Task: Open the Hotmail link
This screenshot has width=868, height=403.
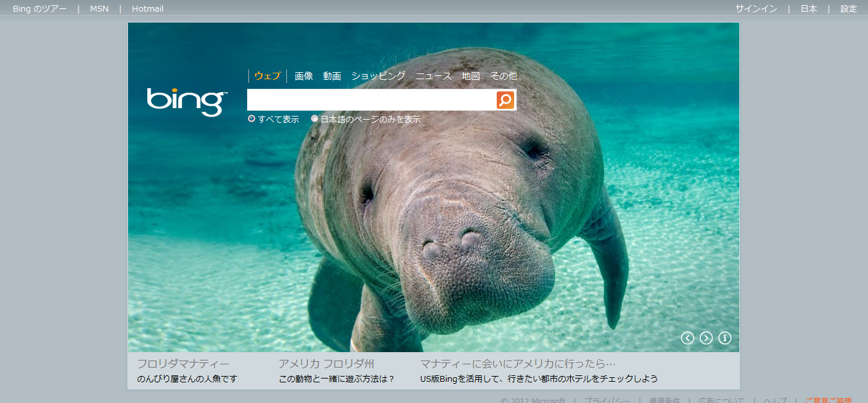Action: click(x=147, y=8)
